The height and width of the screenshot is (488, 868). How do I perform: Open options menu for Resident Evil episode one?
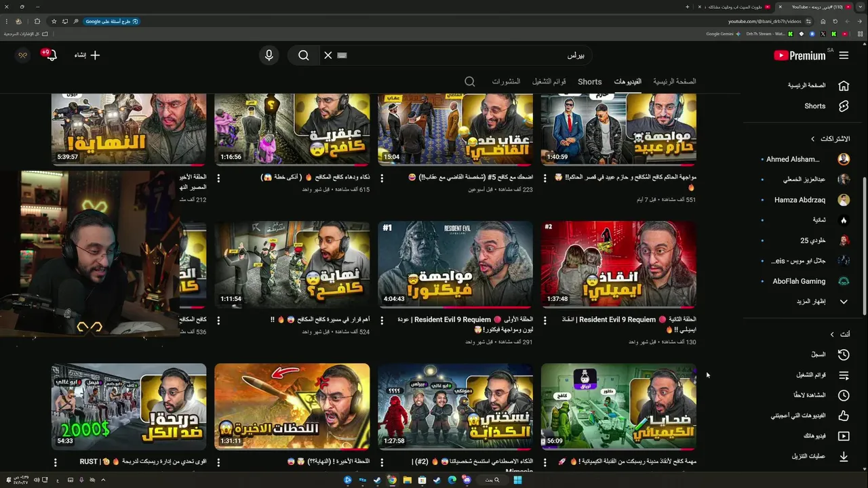click(x=382, y=320)
